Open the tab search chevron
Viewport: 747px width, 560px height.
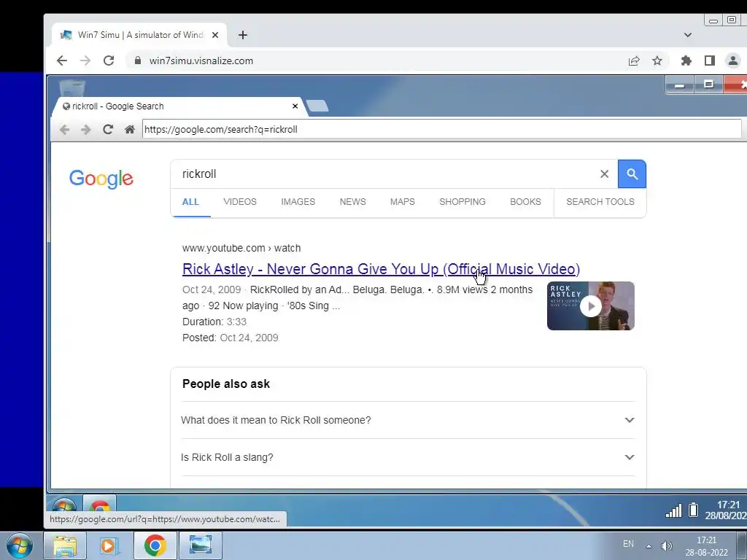coord(687,35)
